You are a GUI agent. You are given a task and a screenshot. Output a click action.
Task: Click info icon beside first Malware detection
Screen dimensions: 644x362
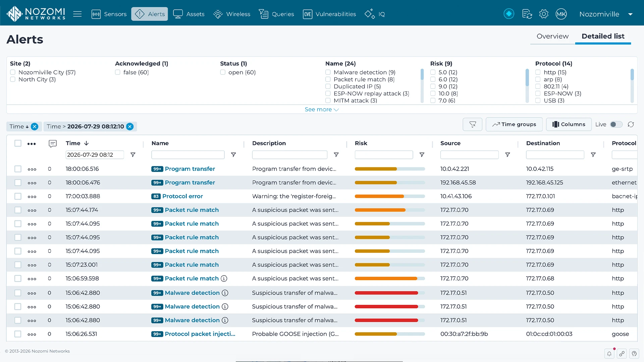(x=225, y=293)
